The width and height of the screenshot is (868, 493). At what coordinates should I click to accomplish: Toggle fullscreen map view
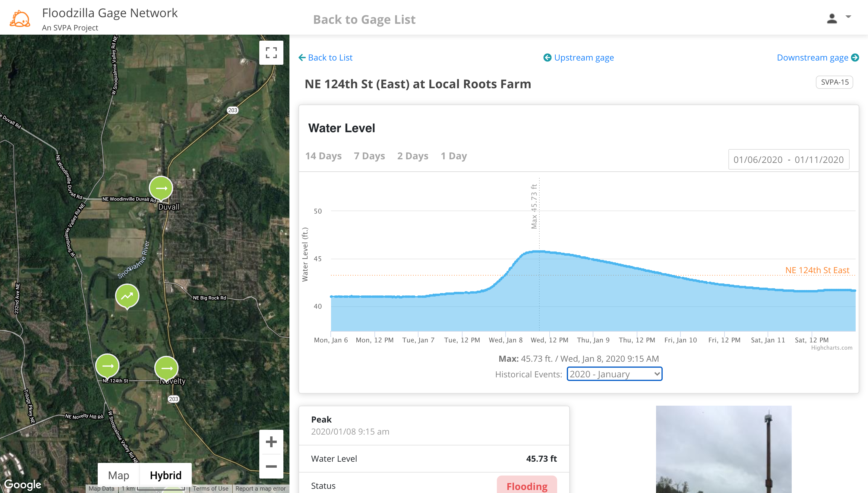tap(271, 53)
